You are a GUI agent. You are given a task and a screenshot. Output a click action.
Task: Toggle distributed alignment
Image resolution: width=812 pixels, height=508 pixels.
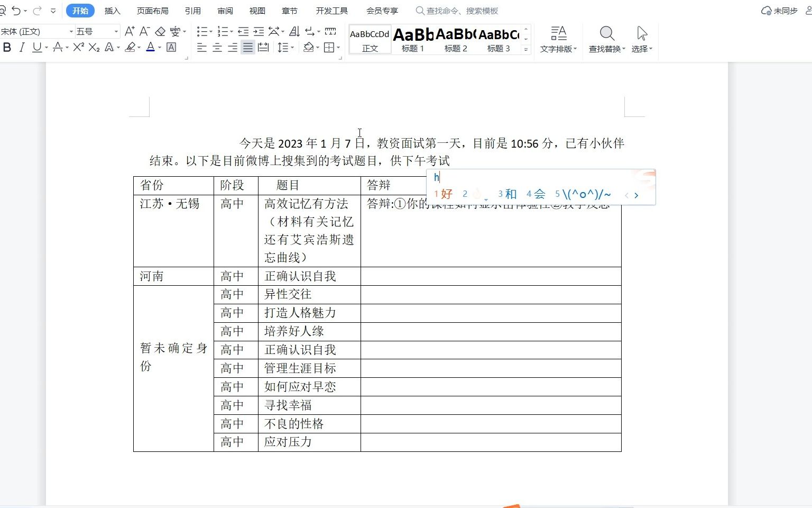263,48
